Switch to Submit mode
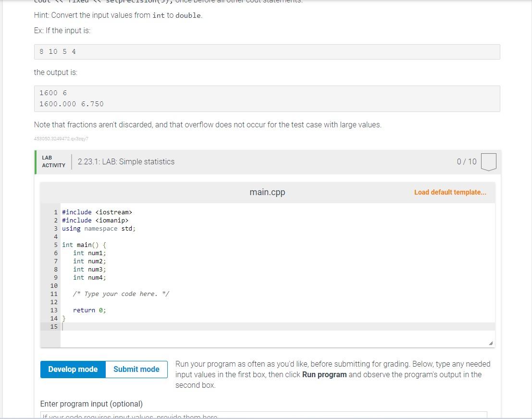 [x=136, y=369]
